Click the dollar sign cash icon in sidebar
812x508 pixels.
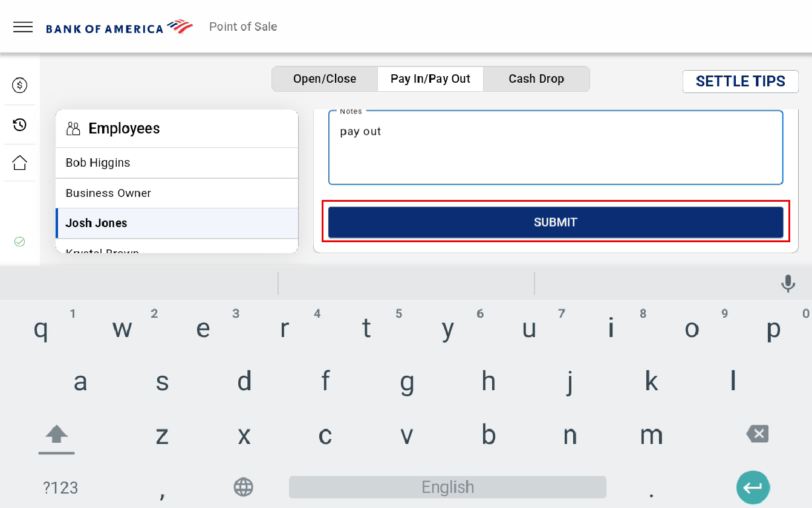20,85
